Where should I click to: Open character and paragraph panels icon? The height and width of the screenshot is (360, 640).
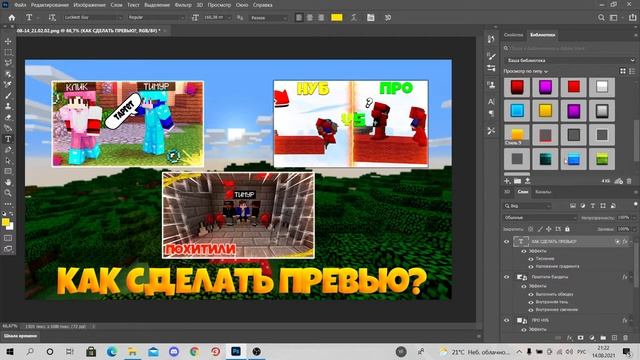pos(371,18)
